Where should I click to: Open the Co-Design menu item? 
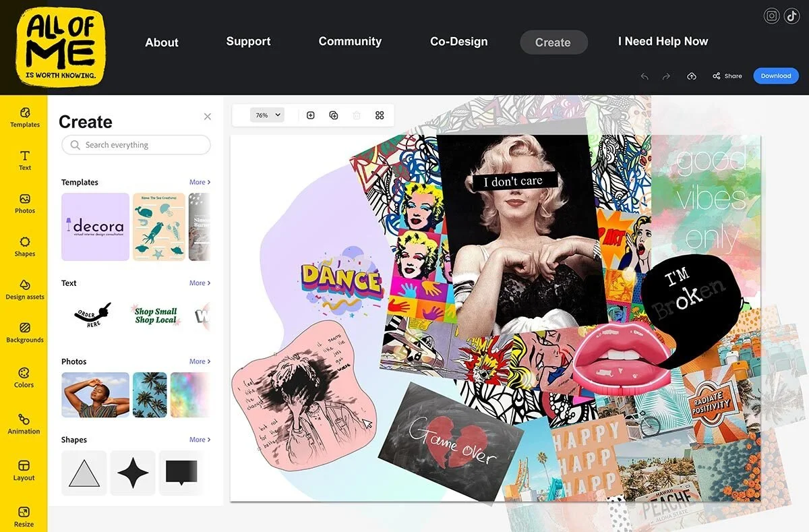[459, 42]
